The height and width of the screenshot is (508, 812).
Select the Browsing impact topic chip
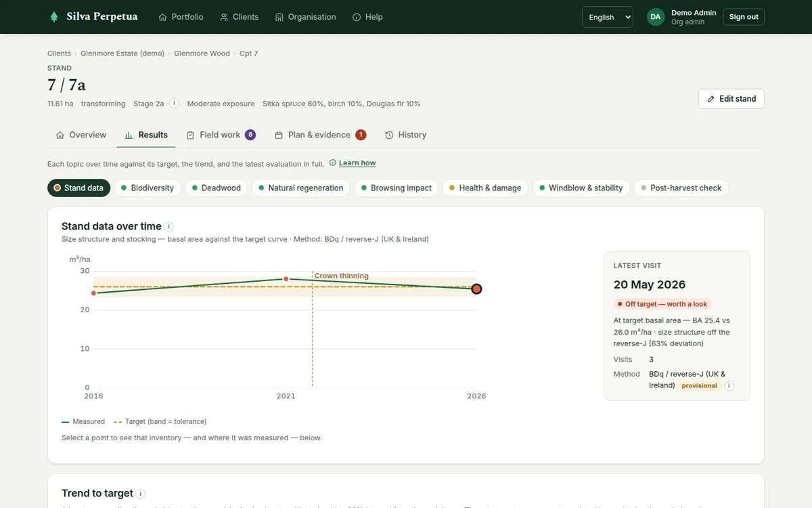coord(397,188)
